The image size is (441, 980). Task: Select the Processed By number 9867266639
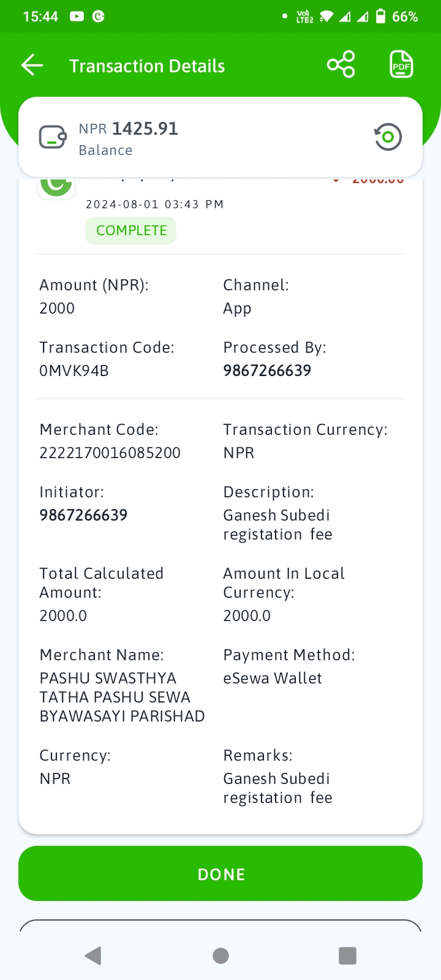(x=267, y=371)
